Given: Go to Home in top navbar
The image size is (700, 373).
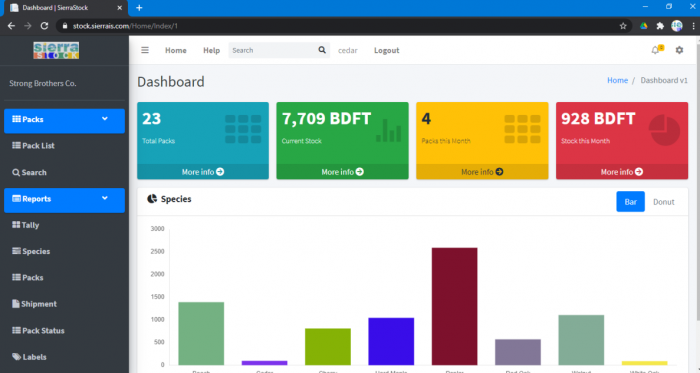Looking at the screenshot, I should [176, 50].
